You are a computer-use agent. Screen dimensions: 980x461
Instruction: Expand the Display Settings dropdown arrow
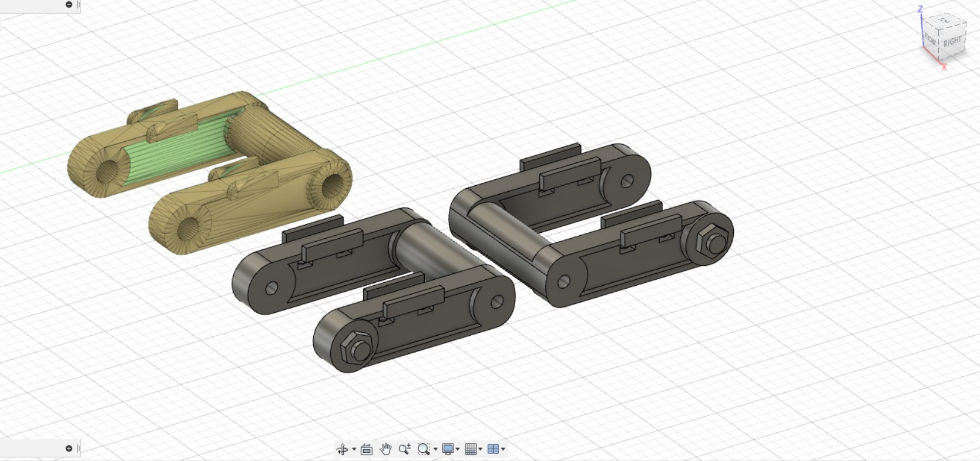(458, 450)
